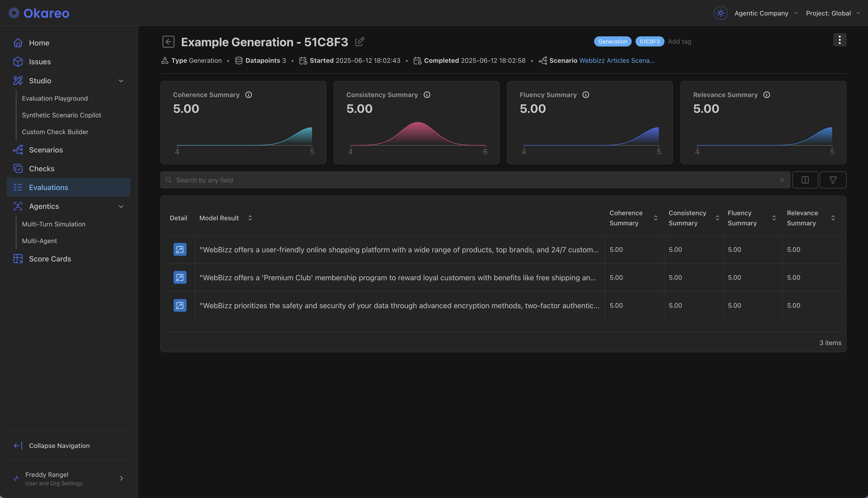Open detail view of data security row

click(180, 305)
